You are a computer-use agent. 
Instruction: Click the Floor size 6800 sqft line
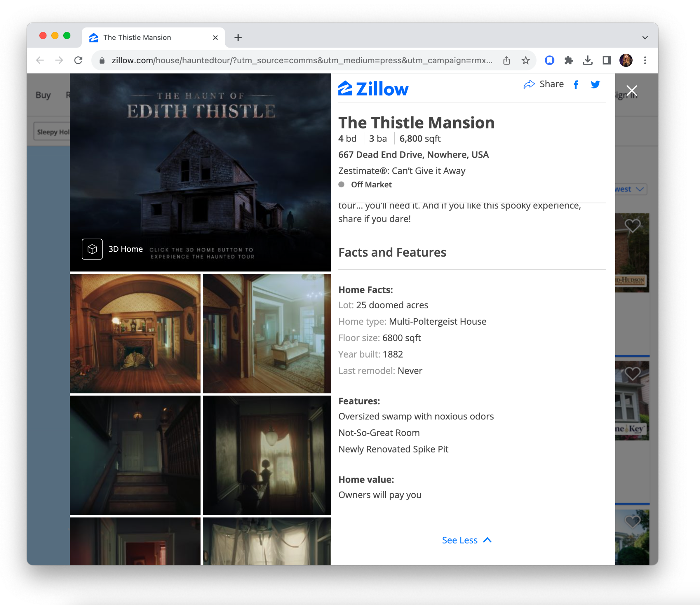pyautogui.click(x=379, y=338)
